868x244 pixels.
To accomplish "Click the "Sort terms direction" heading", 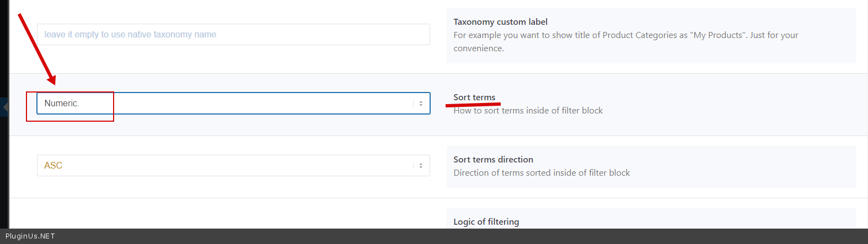I will coord(493,160).
